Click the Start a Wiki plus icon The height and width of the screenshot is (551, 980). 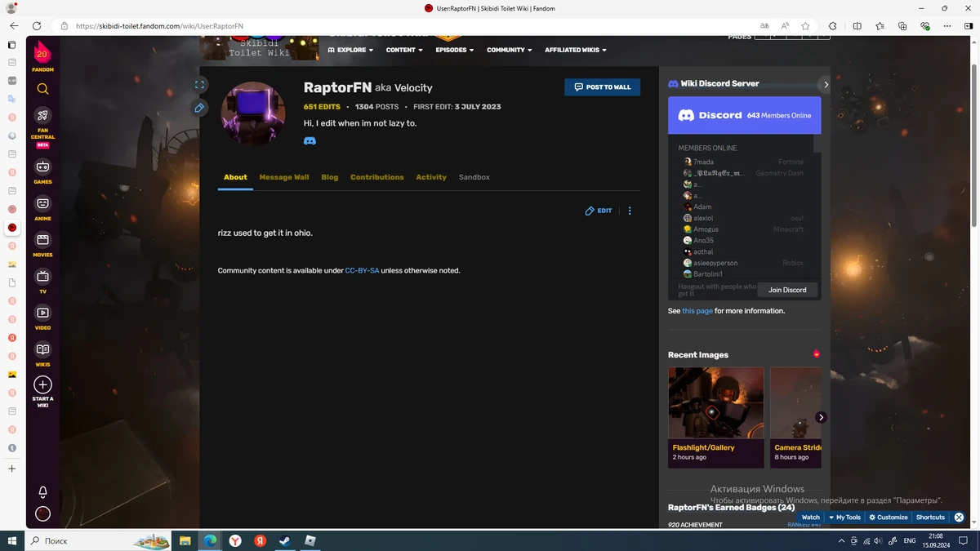pyautogui.click(x=42, y=384)
